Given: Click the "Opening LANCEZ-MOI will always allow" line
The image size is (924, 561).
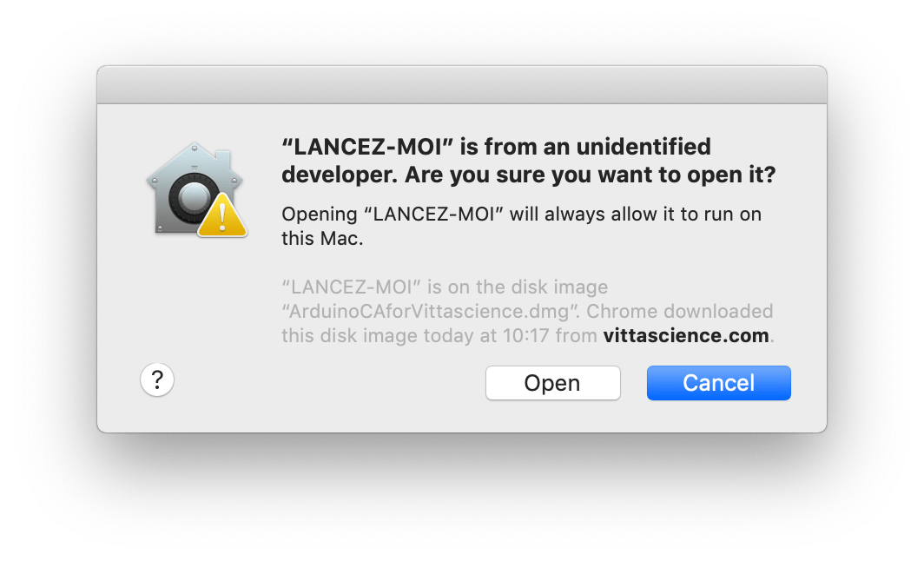Looking at the screenshot, I should coord(521,214).
